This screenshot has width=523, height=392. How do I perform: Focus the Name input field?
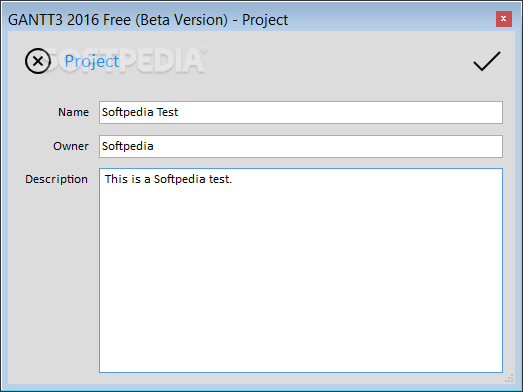point(301,112)
